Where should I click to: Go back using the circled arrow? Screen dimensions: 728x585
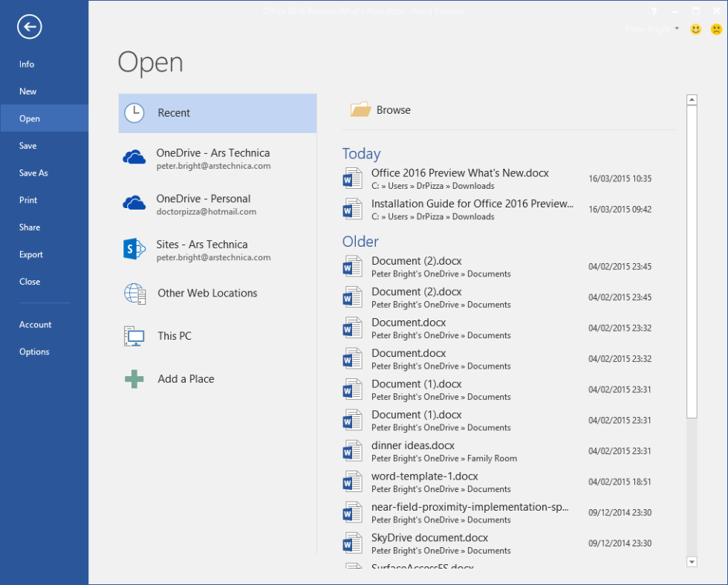pos(30,27)
